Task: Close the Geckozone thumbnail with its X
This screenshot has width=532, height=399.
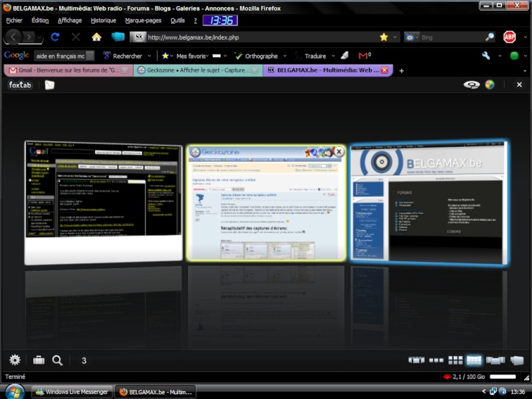Action: coord(338,152)
